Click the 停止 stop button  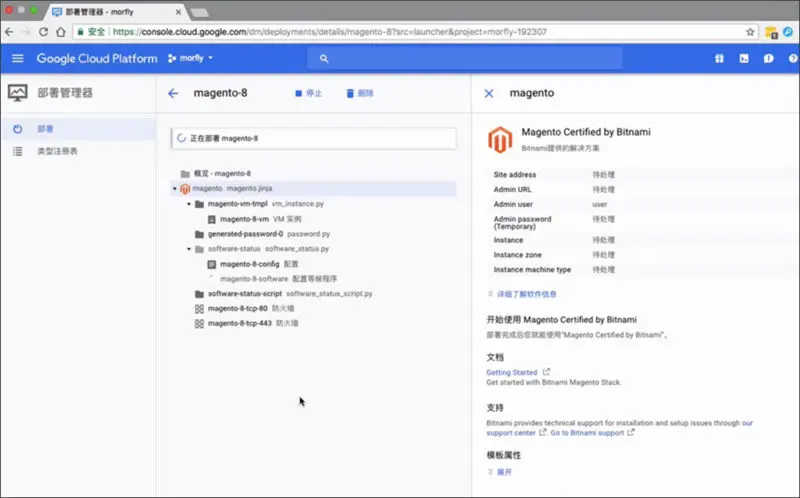[x=309, y=93]
